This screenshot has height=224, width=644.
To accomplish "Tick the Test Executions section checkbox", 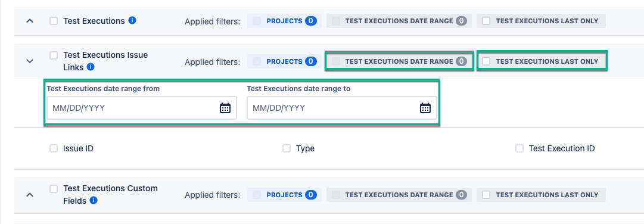I will pyautogui.click(x=54, y=20).
